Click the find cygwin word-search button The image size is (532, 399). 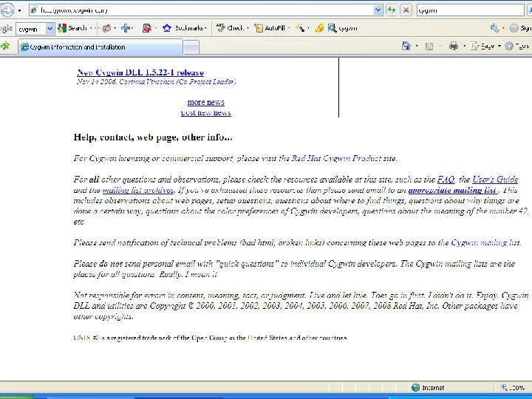[x=343, y=28]
